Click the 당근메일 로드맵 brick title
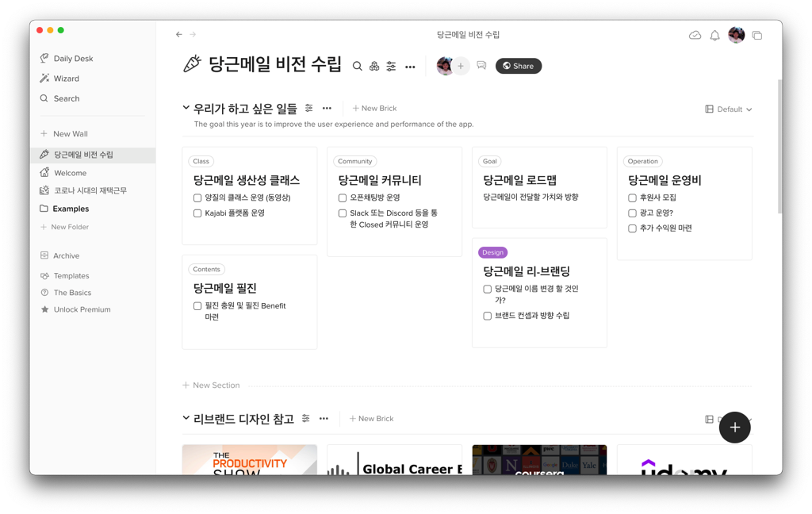812x514 pixels. pyautogui.click(x=519, y=180)
